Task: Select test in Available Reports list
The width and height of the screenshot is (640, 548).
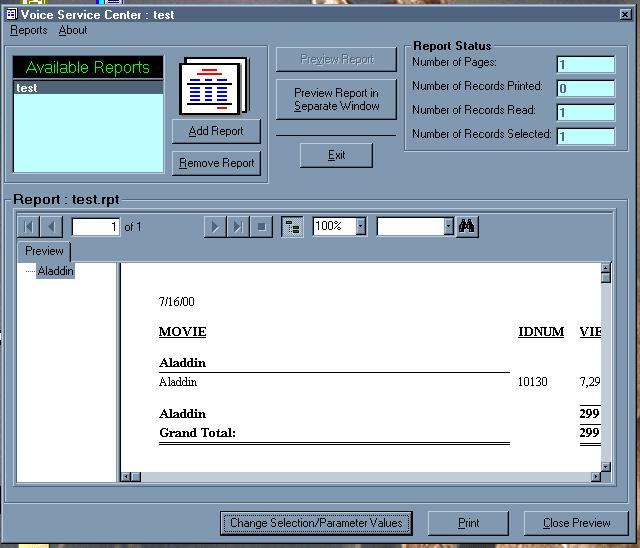Action: tap(88, 88)
